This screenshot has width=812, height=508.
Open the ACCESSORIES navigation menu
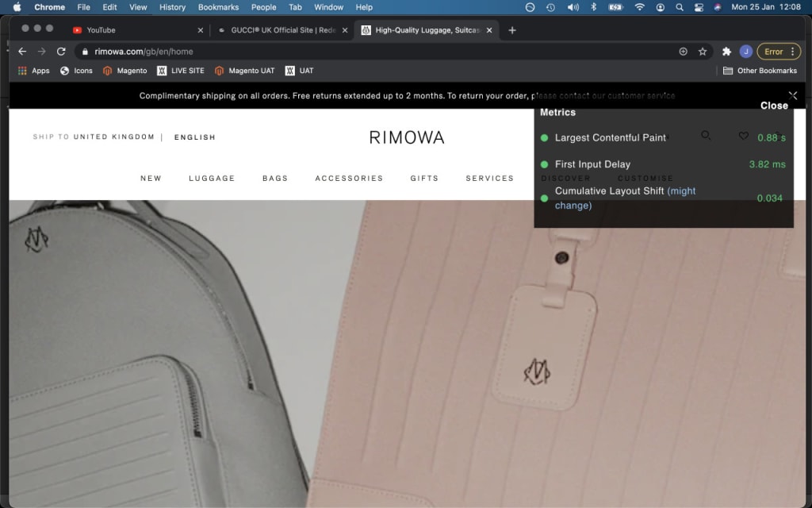pos(349,179)
